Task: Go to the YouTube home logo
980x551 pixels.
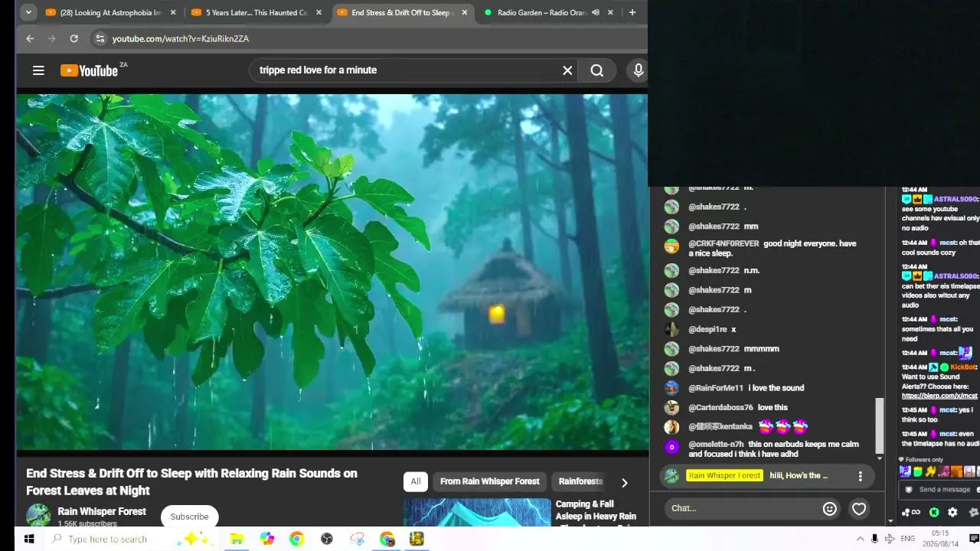Action: pyautogui.click(x=88, y=70)
